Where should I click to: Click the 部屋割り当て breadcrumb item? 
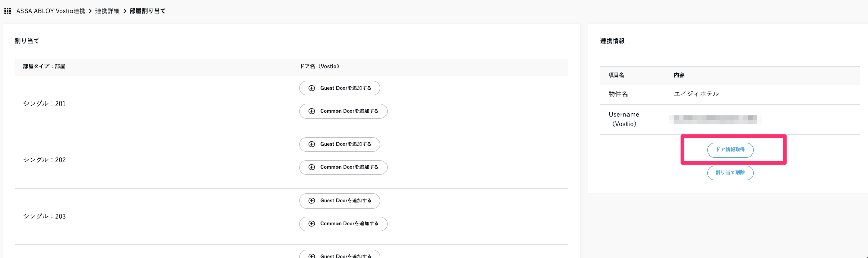point(148,11)
